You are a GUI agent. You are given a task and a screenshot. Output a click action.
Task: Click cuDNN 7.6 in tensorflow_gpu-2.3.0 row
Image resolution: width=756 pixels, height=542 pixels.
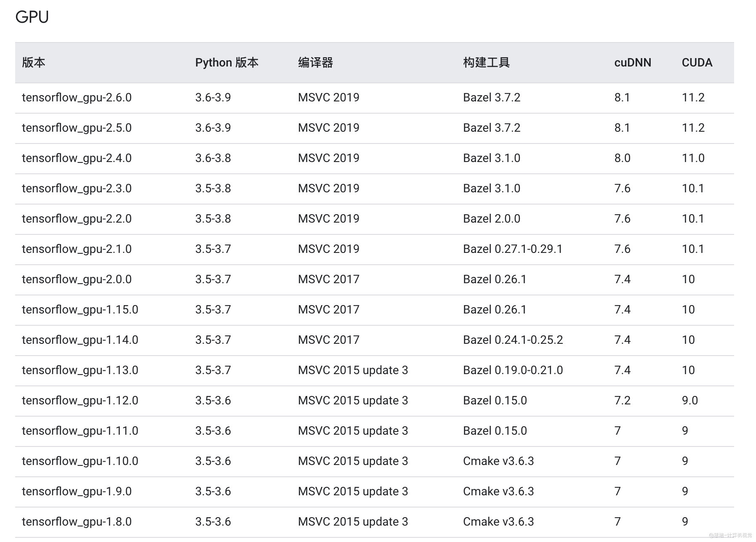click(622, 189)
